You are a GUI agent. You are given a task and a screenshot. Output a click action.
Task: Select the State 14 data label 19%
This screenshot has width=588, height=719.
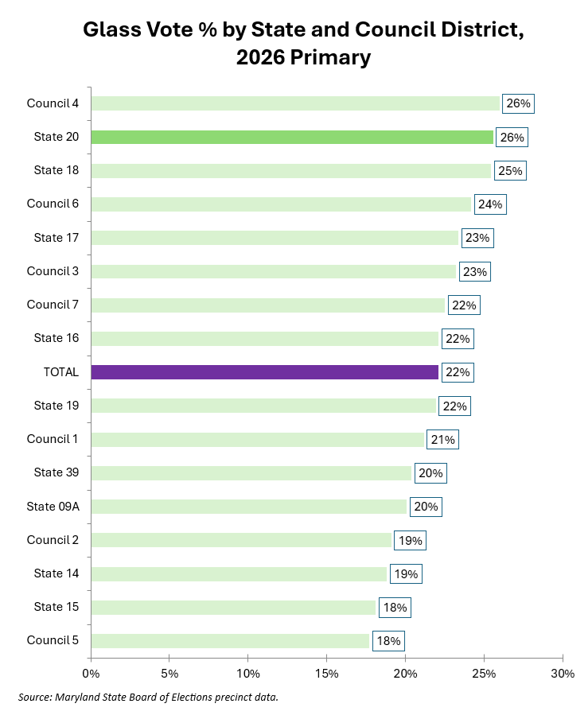pyautogui.click(x=406, y=573)
